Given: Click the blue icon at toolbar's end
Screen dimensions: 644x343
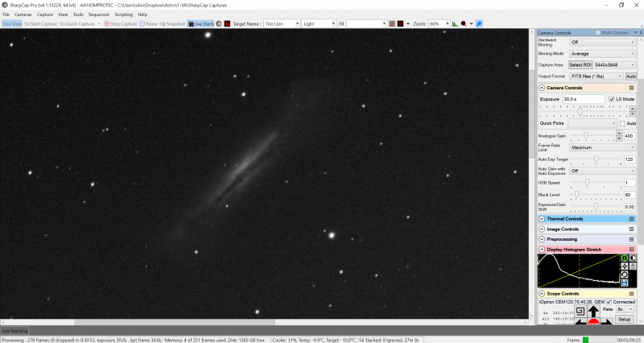Looking at the screenshot, I should (x=479, y=24).
